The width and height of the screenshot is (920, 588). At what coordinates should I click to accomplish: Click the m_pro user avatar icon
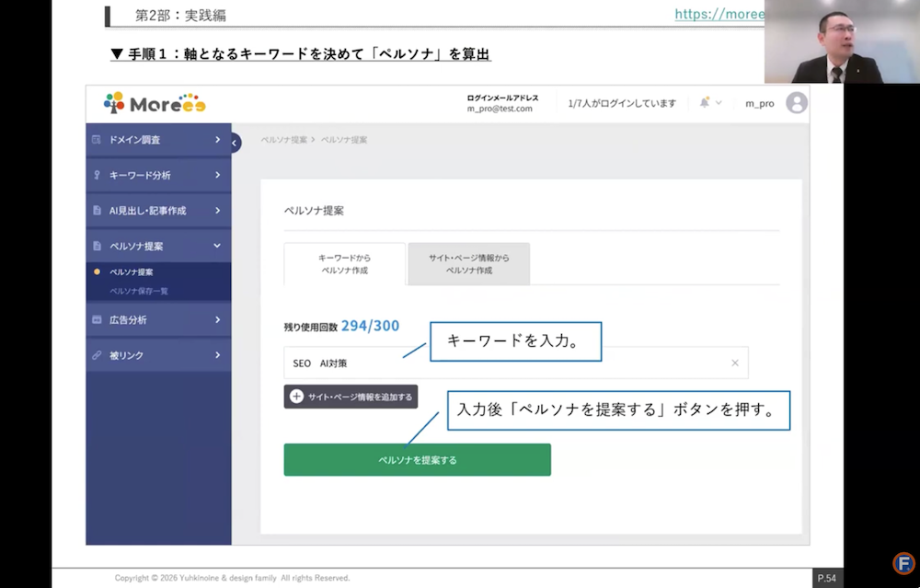[798, 103]
